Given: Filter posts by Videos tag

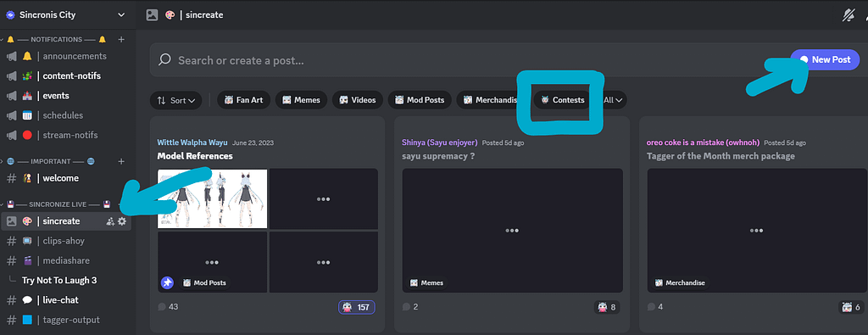Looking at the screenshot, I should coord(358,100).
